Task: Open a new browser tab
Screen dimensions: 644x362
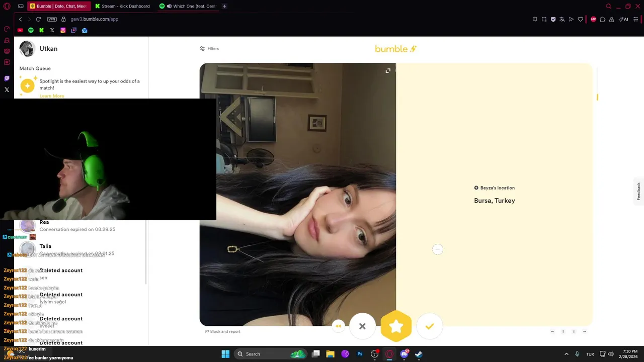Action: point(224,6)
